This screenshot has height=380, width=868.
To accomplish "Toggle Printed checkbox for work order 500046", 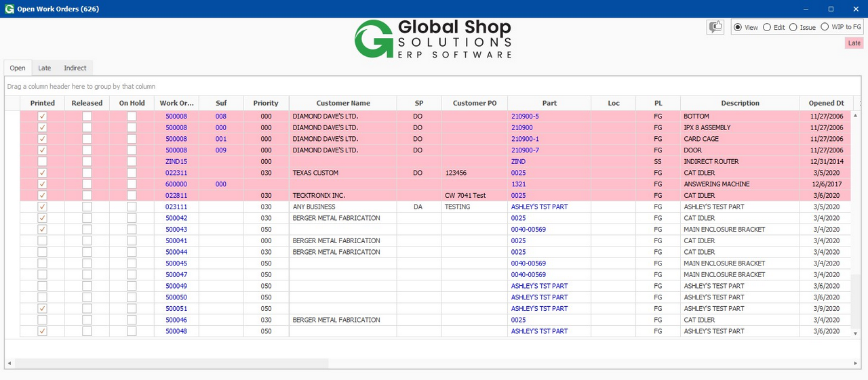I will click(x=42, y=320).
